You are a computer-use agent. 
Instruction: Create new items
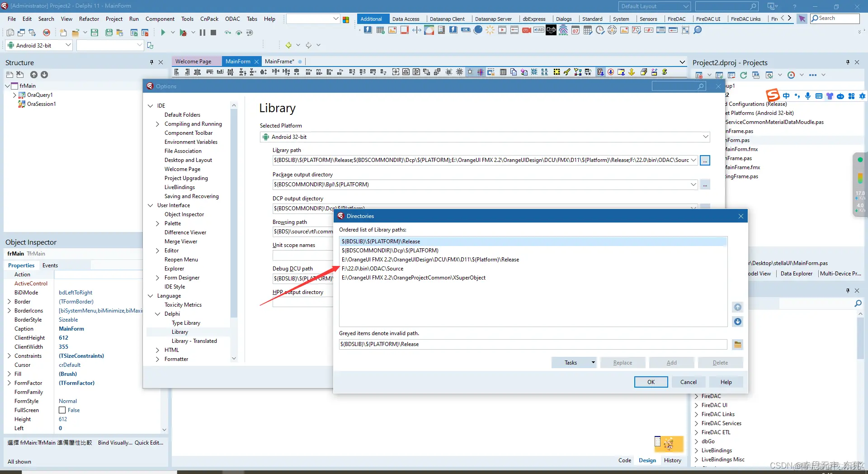click(x=63, y=33)
